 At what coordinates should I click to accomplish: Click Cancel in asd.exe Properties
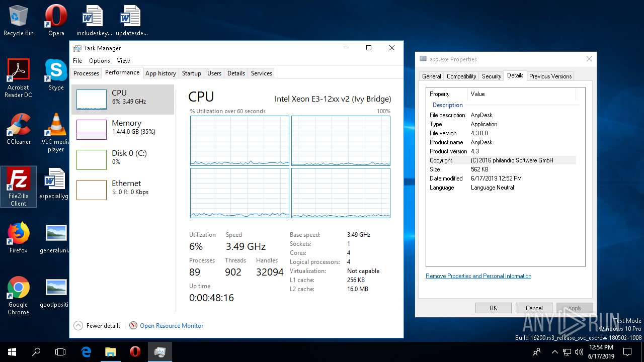(x=534, y=308)
